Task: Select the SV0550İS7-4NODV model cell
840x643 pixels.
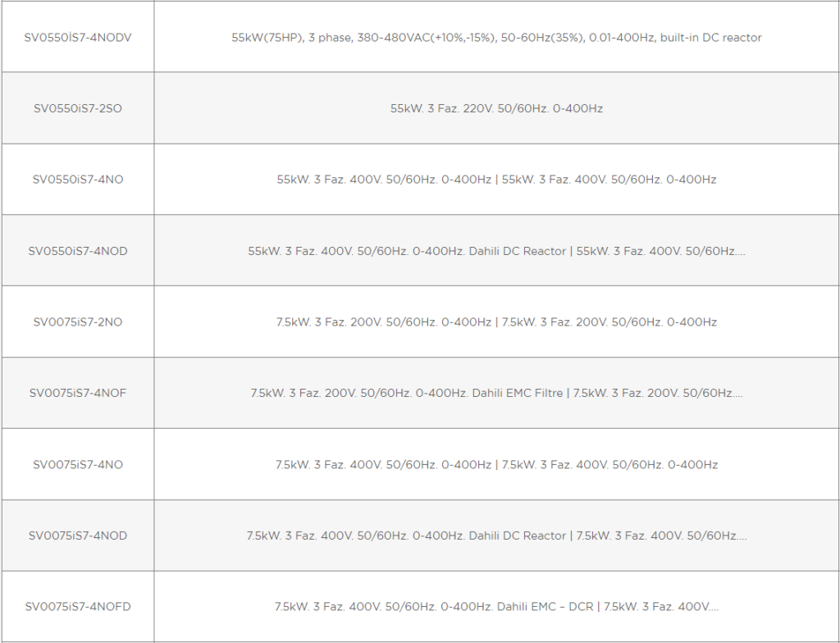Action: [x=78, y=38]
